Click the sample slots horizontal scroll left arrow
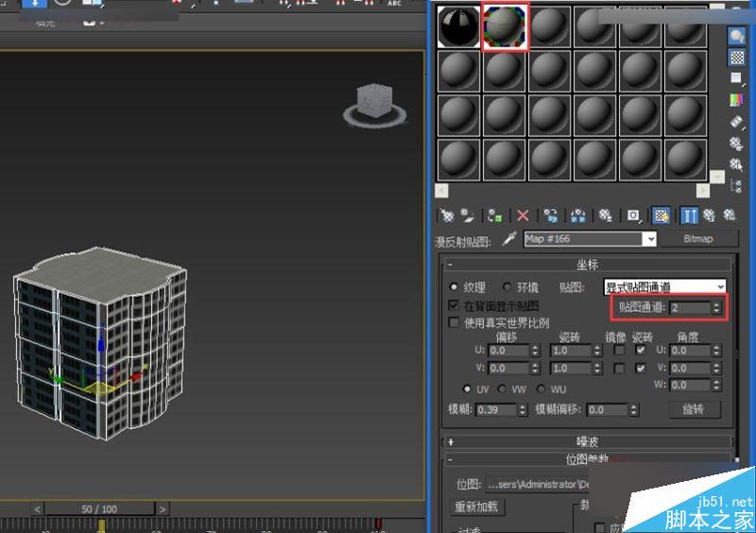Viewport: 756px width, 533px height. click(441, 191)
